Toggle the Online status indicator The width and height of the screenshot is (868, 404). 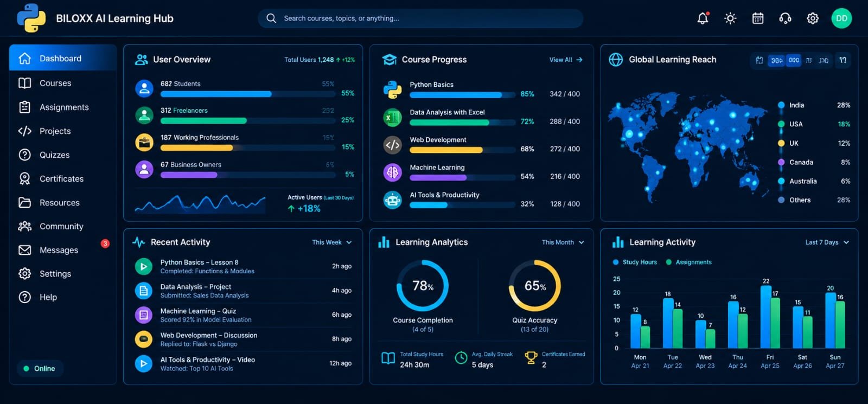tap(40, 369)
